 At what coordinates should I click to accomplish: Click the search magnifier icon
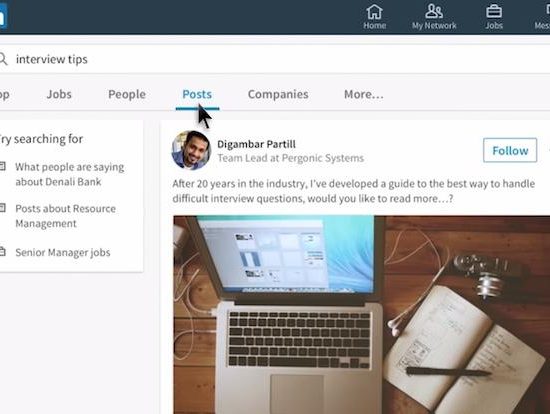point(3,59)
